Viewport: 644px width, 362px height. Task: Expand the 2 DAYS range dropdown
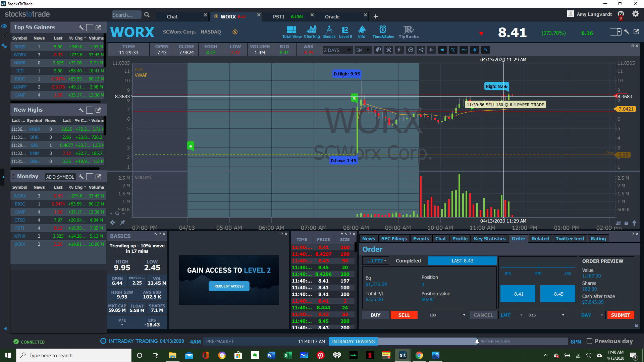click(337, 50)
